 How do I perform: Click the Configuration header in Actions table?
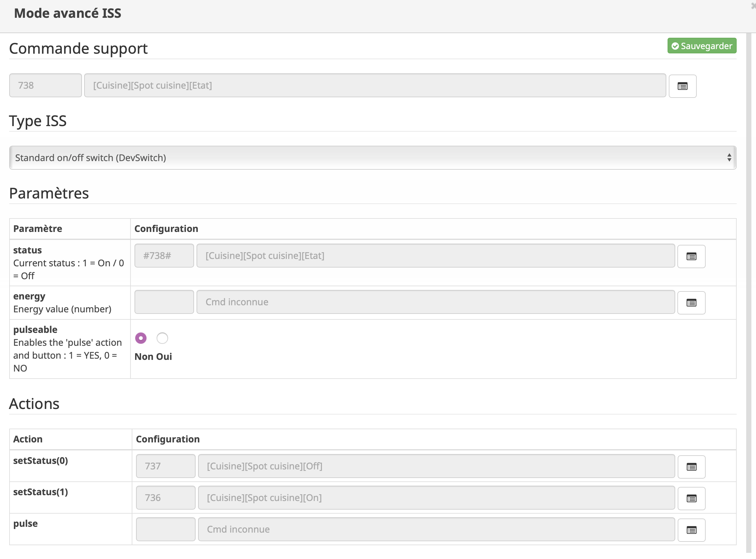coord(168,439)
